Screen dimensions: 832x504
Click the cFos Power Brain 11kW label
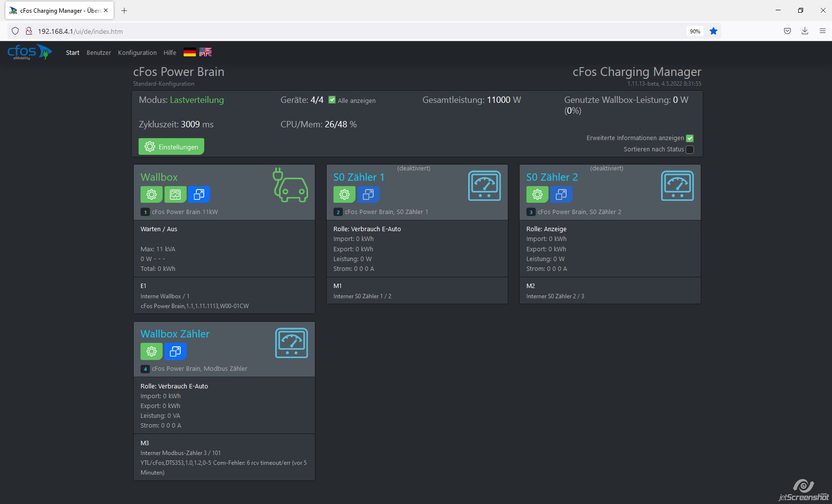point(185,212)
